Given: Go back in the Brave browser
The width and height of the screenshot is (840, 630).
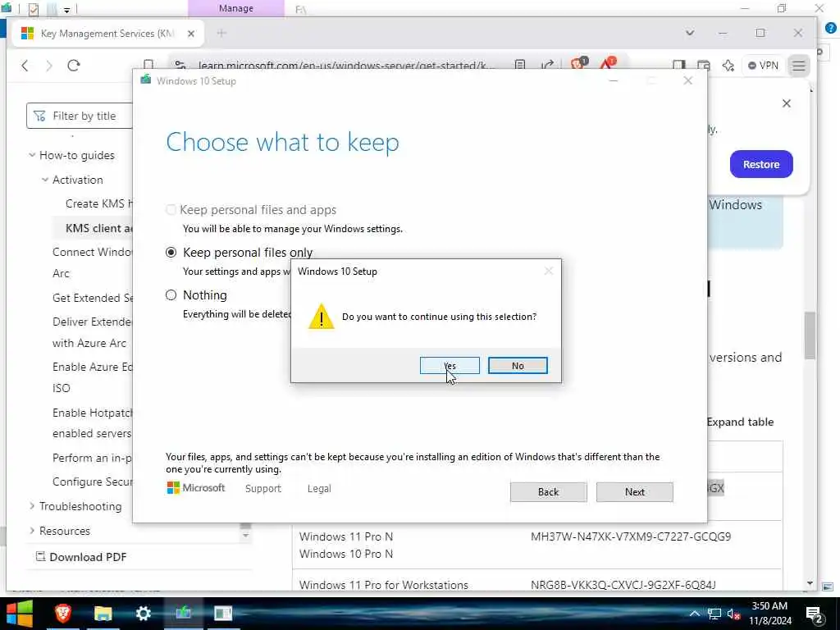Looking at the screenshot, I should coord(25,66).
